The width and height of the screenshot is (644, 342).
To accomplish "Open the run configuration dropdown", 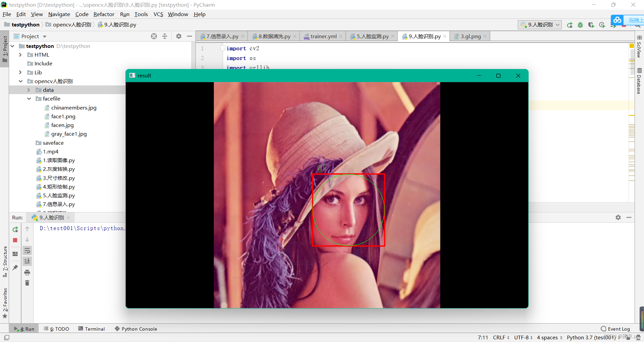I will click(x=540, y=25).
